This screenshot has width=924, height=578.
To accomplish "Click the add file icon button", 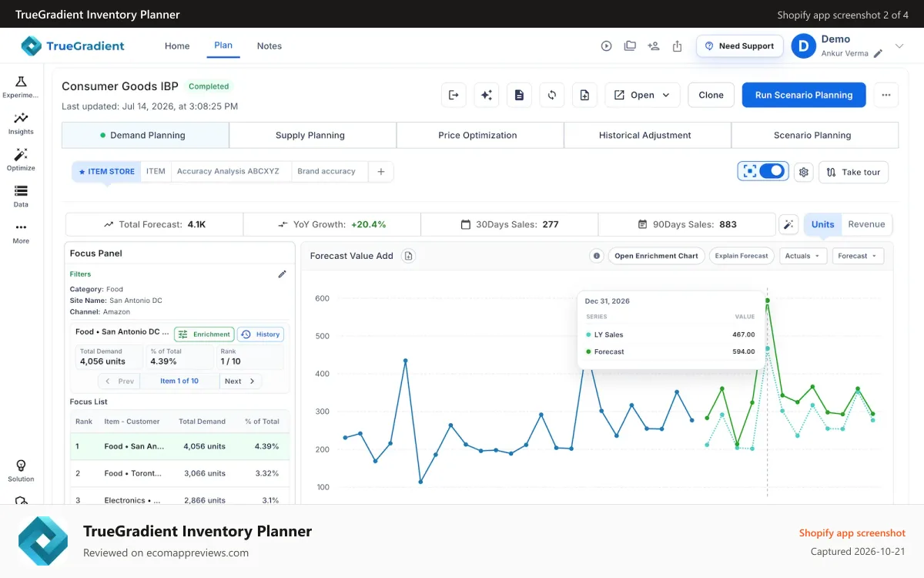I will (584, 95).
